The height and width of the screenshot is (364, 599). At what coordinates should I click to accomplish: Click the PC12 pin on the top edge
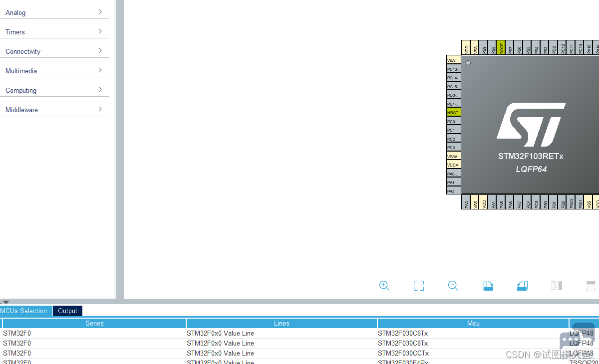(562, 48)
